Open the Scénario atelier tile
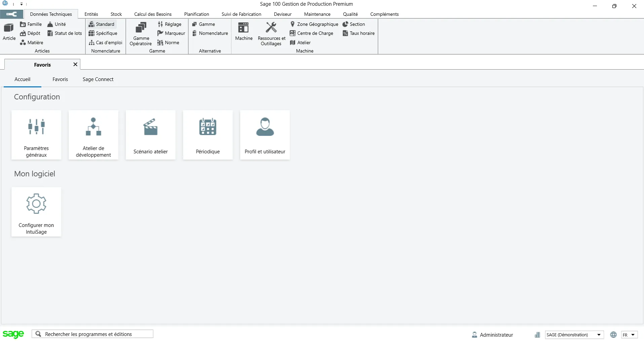 pos(151,135)
